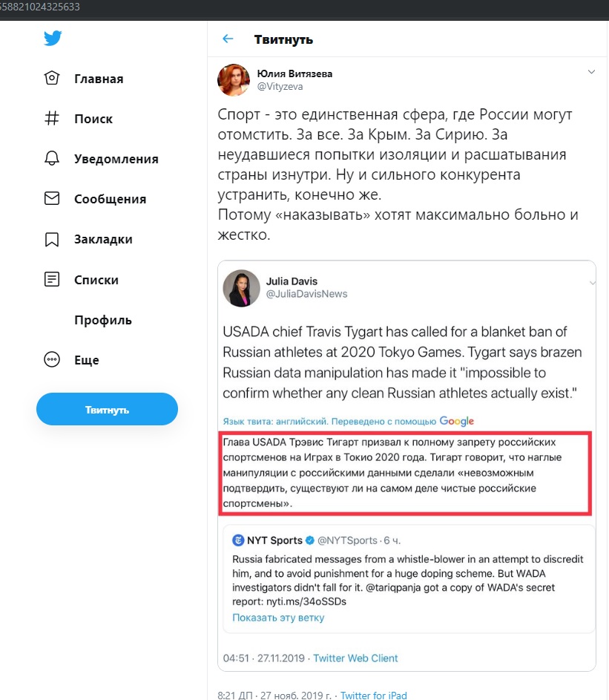Open Списки list icon

[x=52, y=279]
